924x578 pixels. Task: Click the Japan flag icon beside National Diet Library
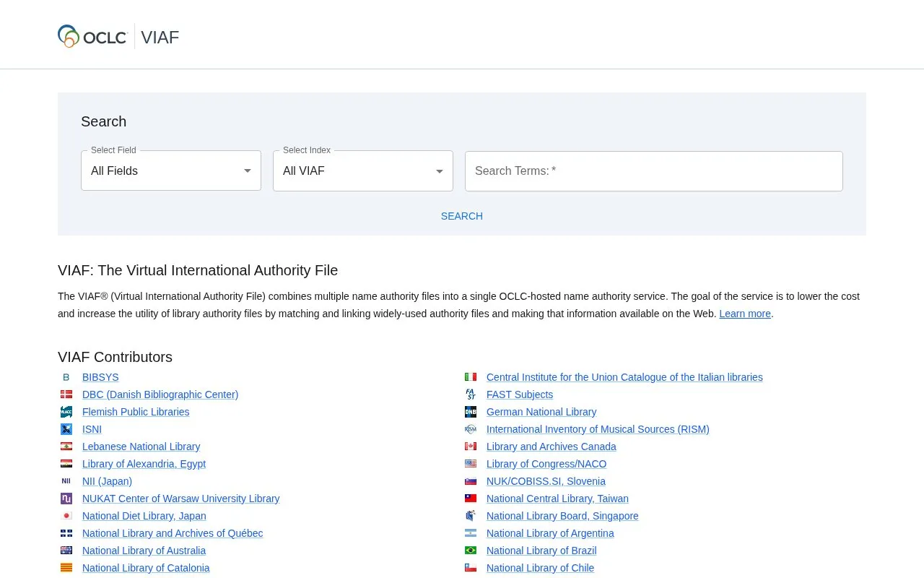click(66, 516)
